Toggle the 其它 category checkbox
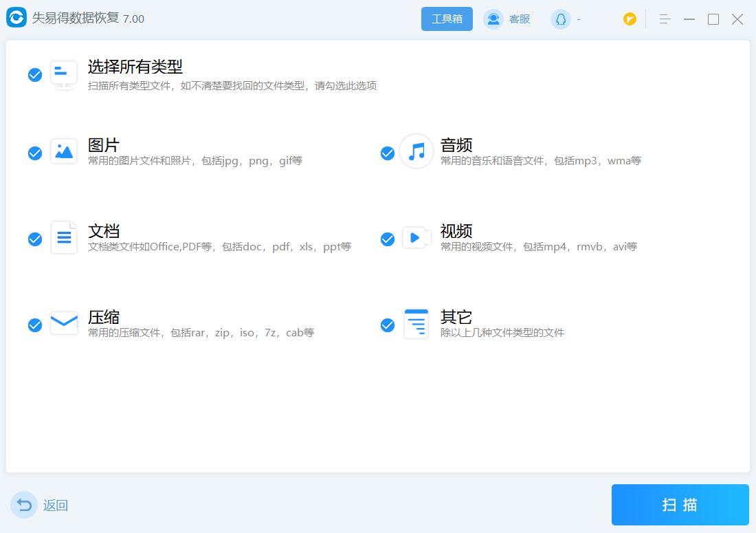The height and width of the screenshot is (533, 756). 387,325
